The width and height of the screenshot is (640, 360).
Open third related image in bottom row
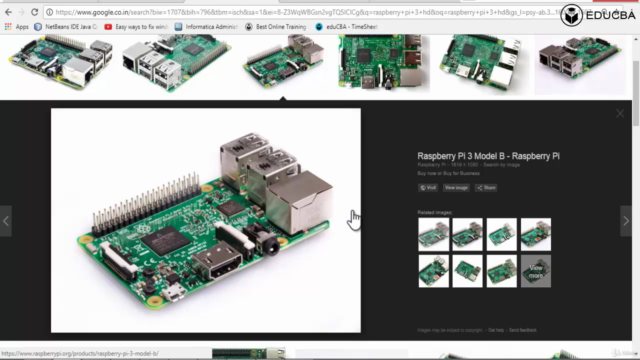502,271
